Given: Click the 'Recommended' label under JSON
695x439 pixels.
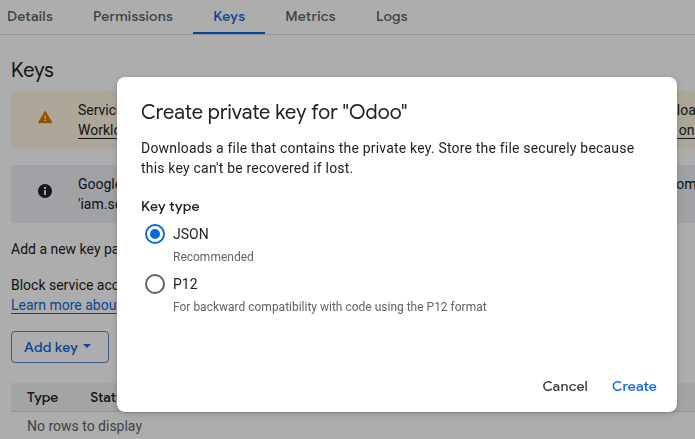Looking at the screenshot, I should pos(213,257).
